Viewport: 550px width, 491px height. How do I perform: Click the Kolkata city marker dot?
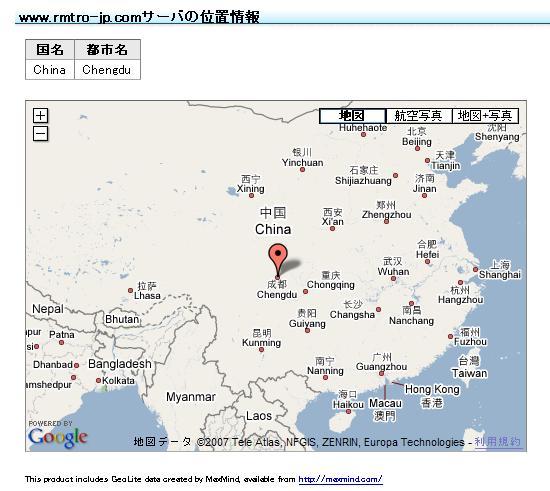(99, 381)
